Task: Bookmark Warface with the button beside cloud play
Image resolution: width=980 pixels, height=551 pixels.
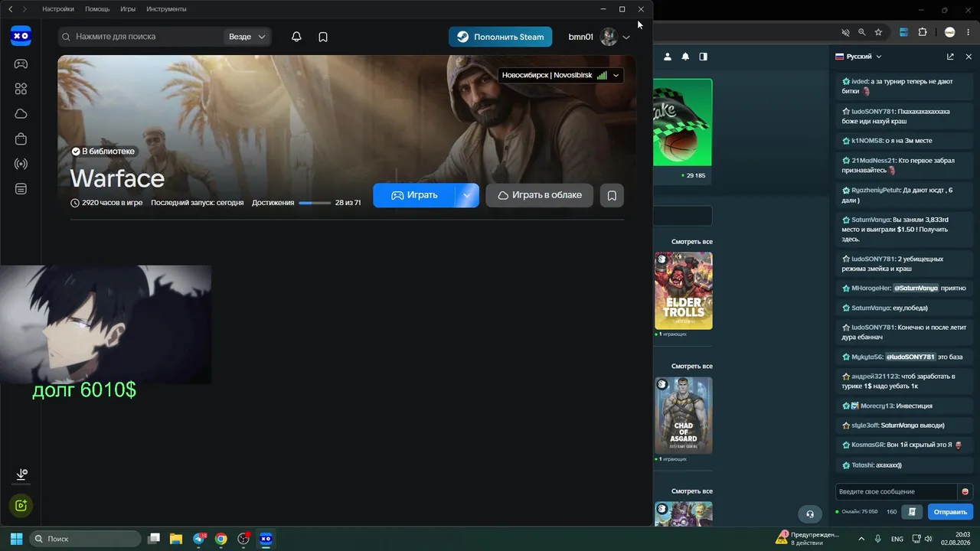Action: point(612,195)
